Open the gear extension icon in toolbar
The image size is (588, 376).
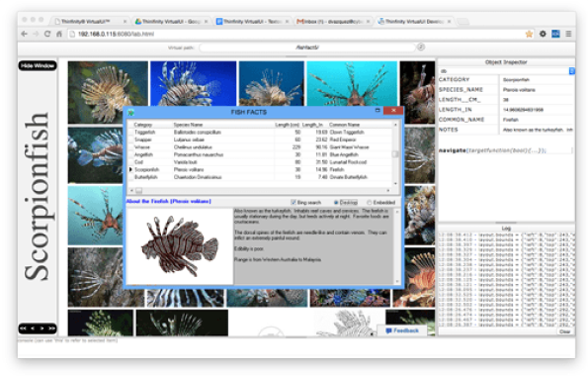(x=543, y=34)
